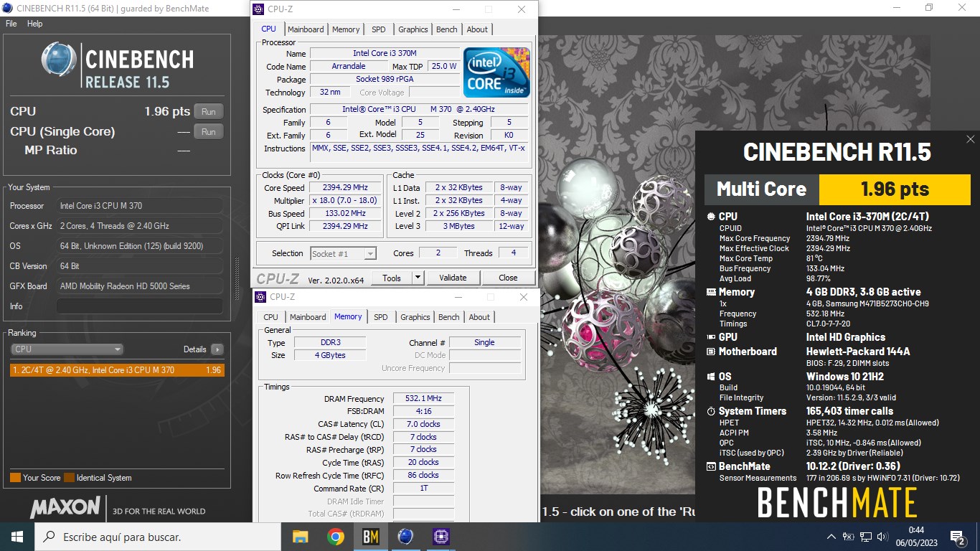Click the Identical System brown swatch
This screenshot has height=551, width=980.
pos(69,478)
